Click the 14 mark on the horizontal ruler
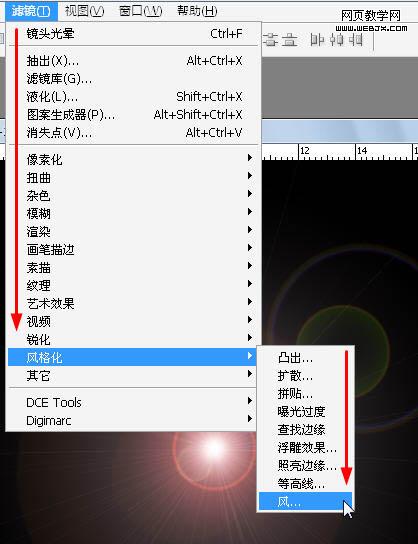This screenshot has height=544, width=418. (362, 151)
